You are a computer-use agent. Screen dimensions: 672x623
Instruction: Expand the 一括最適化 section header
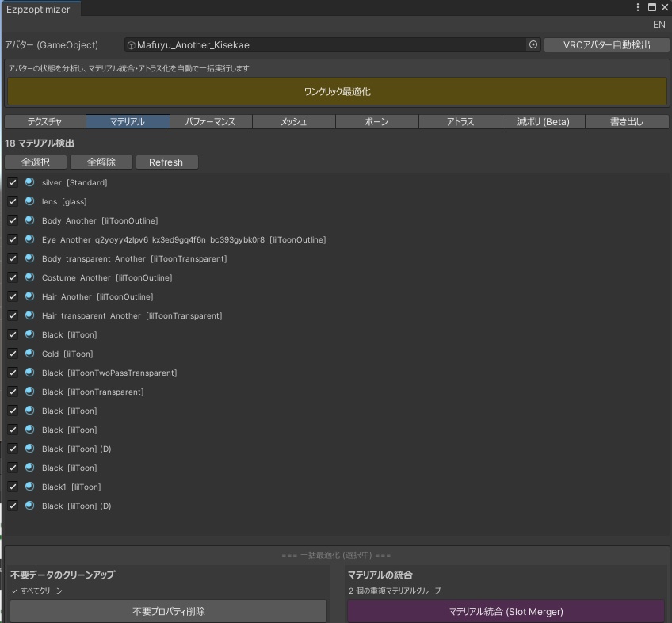click(x=336, y=555)
